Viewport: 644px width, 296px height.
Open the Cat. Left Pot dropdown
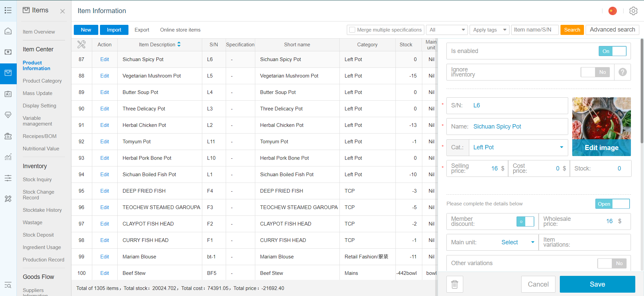click(518, 147)
